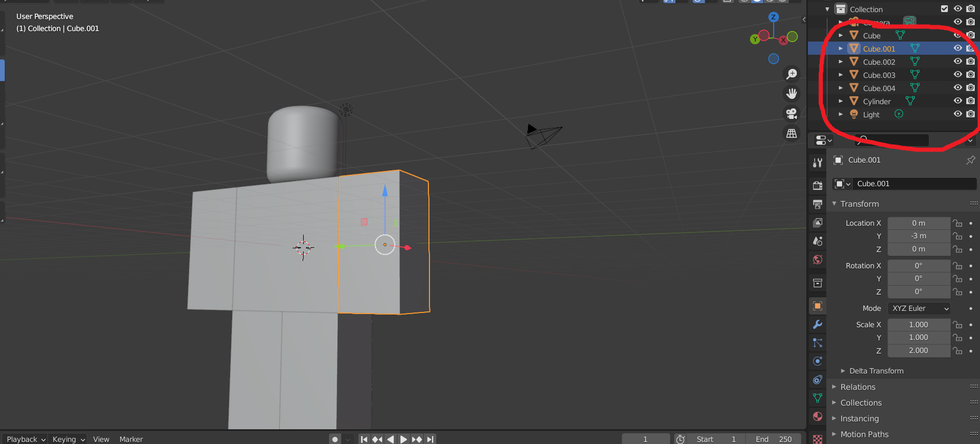Screen dimensions: 980x444
Task: Click the Location Y field
Action: pos(919,236)
